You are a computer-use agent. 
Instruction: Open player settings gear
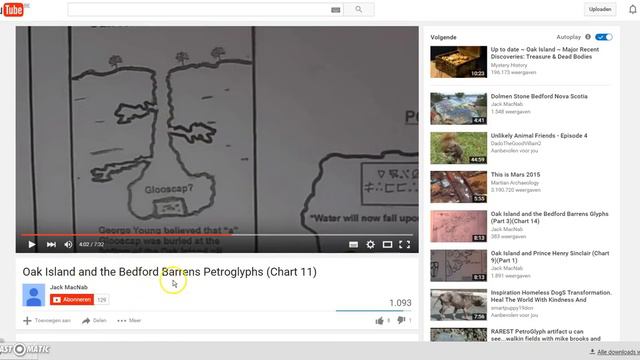(370, 244)
